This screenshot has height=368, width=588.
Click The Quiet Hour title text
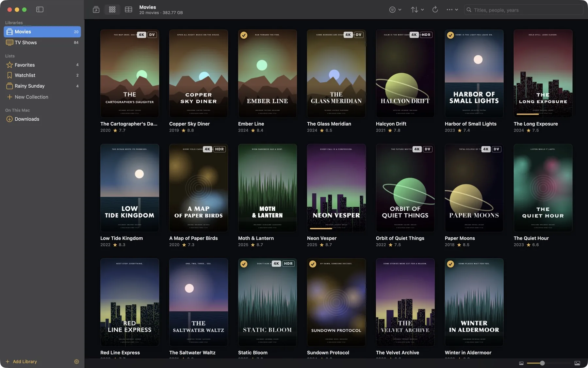531,238
